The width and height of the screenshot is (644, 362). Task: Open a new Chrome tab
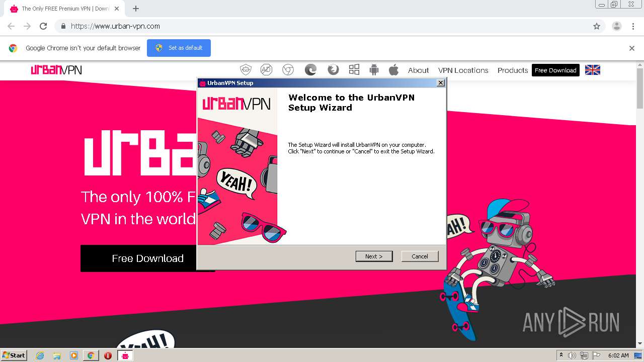tap(136, 9)
